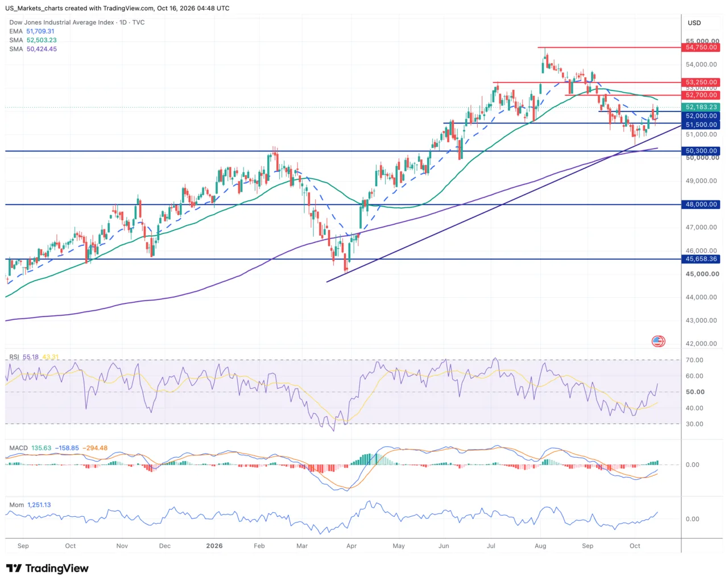
Task: Click the RSI 55.18 indicator label
Action: [24, 357]
